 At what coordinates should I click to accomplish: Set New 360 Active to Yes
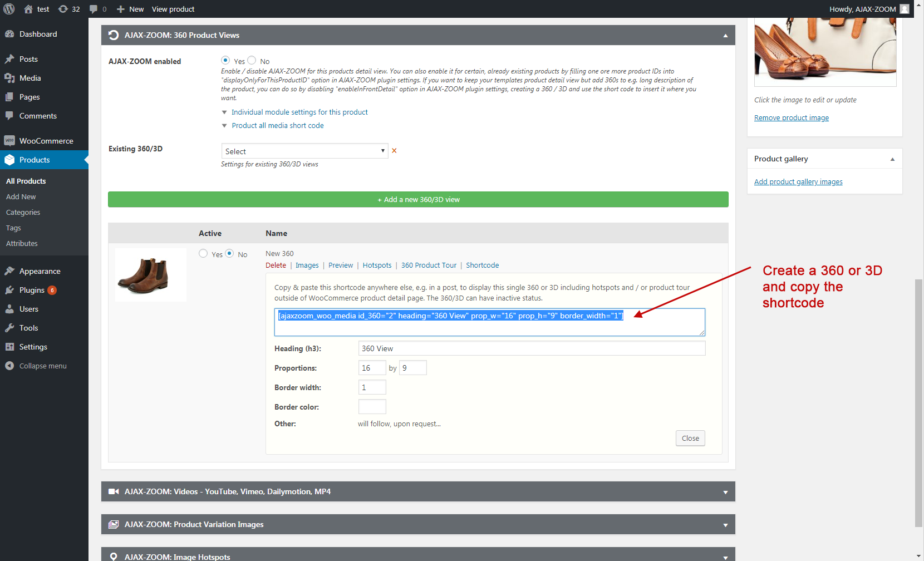(203, 253)
